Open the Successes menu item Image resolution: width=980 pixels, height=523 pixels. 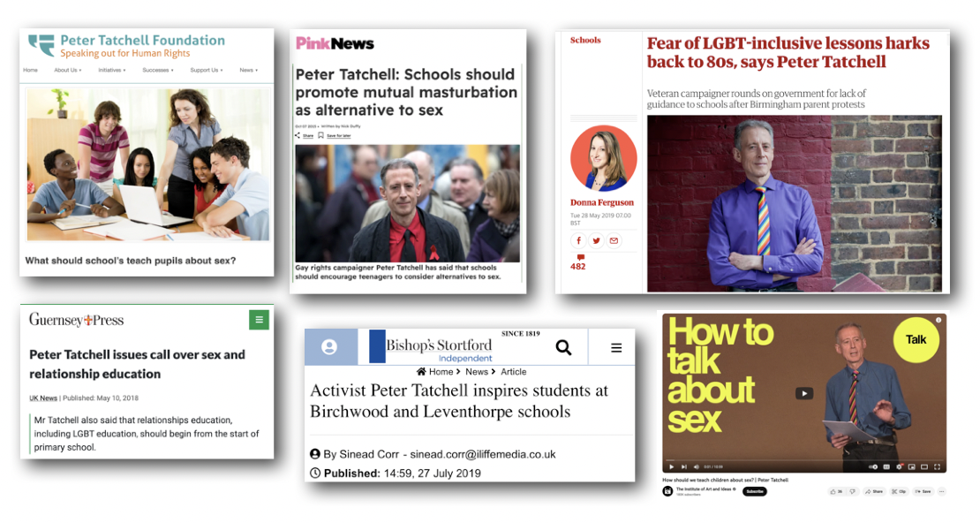(x=158, y=70)
